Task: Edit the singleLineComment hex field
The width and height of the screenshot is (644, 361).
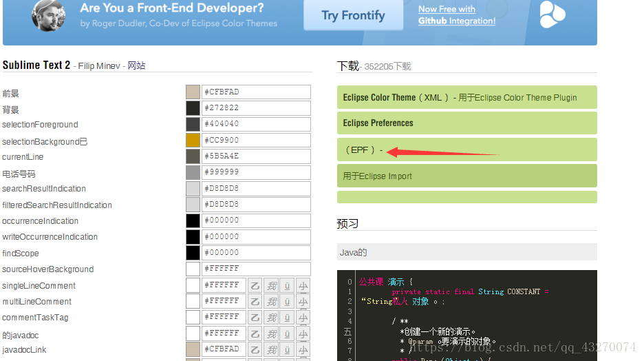Action: coord(224,285)
